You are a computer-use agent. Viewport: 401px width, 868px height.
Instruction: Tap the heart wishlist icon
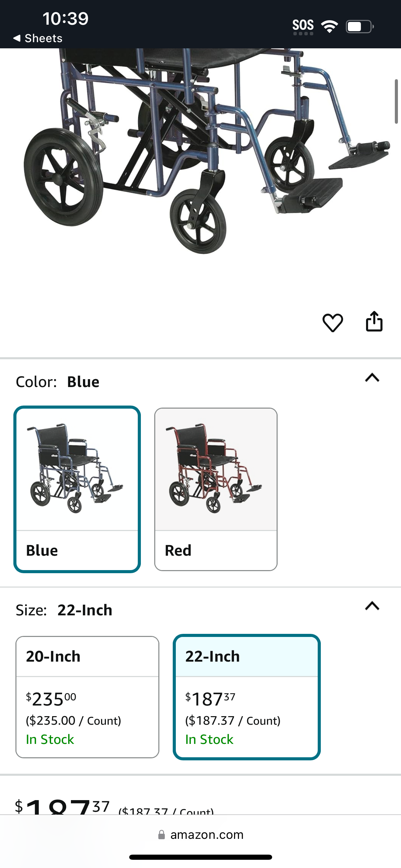point(332,322)
